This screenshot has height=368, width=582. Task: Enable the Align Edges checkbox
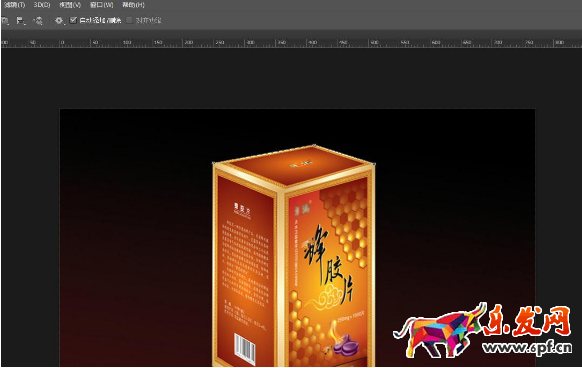point(129,20)
